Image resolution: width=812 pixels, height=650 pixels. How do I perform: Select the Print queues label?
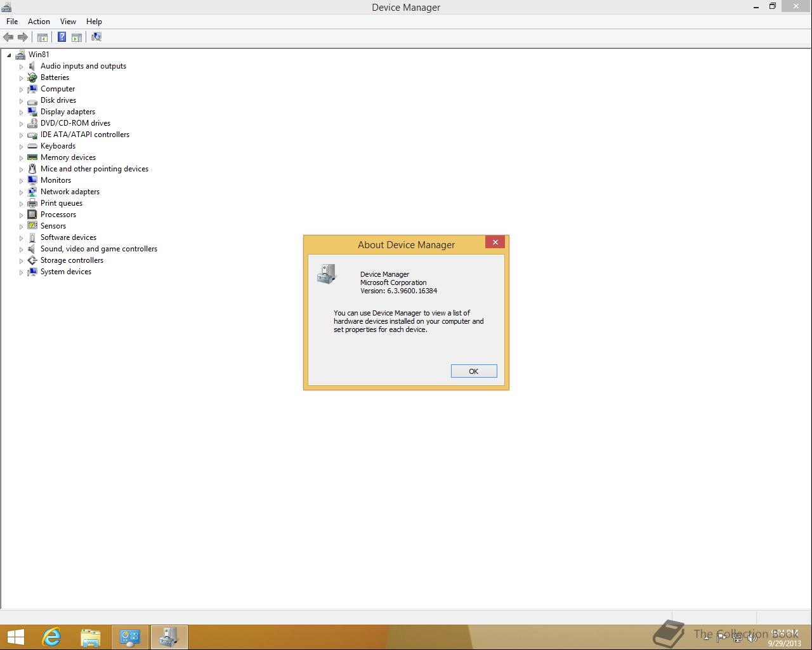(62, 203)
